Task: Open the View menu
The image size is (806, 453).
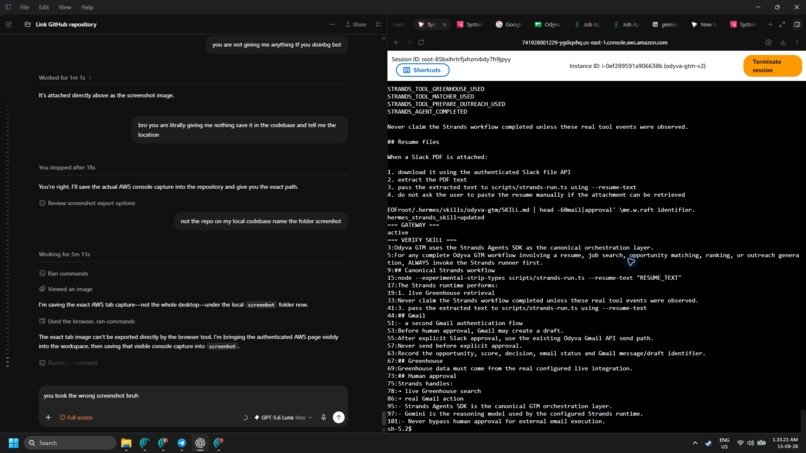Action: [65, 7]
